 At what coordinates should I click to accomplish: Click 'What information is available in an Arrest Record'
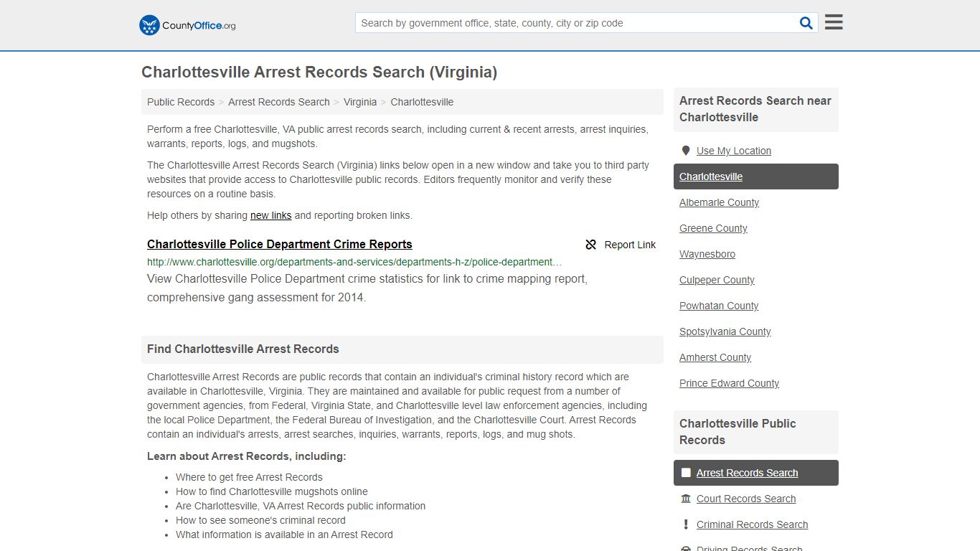pos(284,534)
